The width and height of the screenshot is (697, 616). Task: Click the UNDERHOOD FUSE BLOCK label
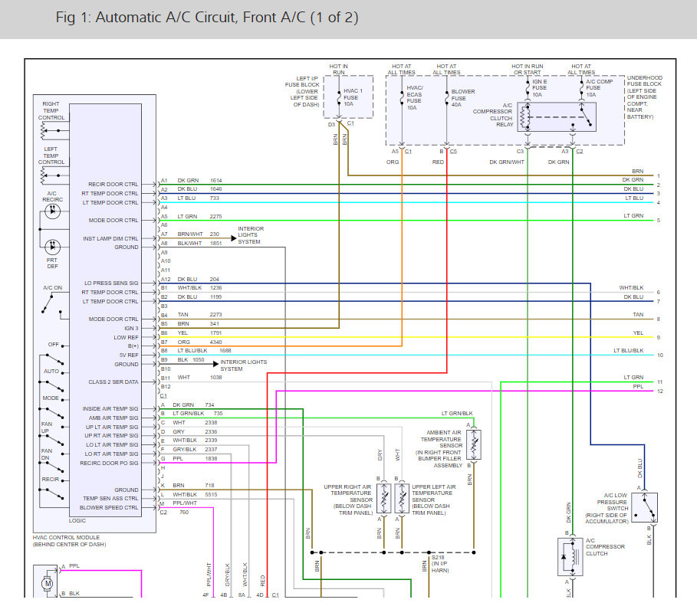coord(645,80)
